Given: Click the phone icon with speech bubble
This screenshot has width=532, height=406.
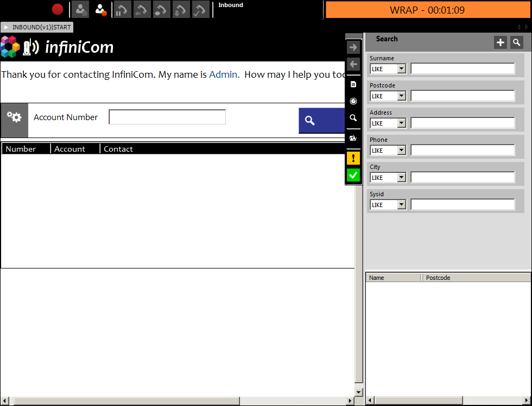Looking at the screenshot, I should 162,10.
